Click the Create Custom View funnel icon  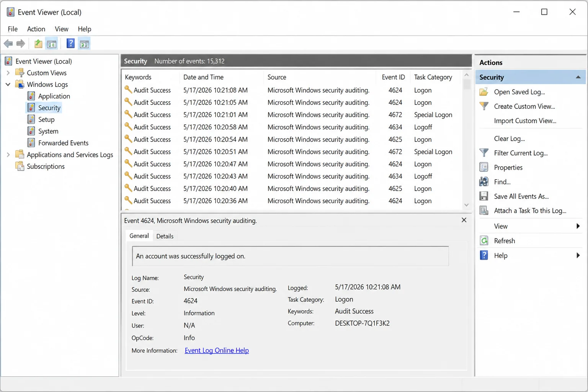484,106
